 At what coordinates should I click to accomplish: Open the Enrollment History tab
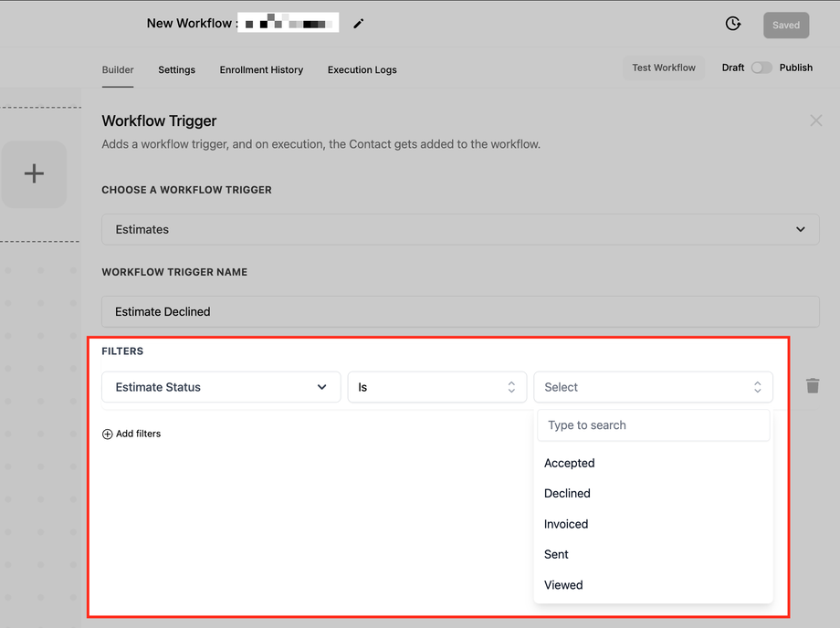pyautogui.click(x=261, y=69)
